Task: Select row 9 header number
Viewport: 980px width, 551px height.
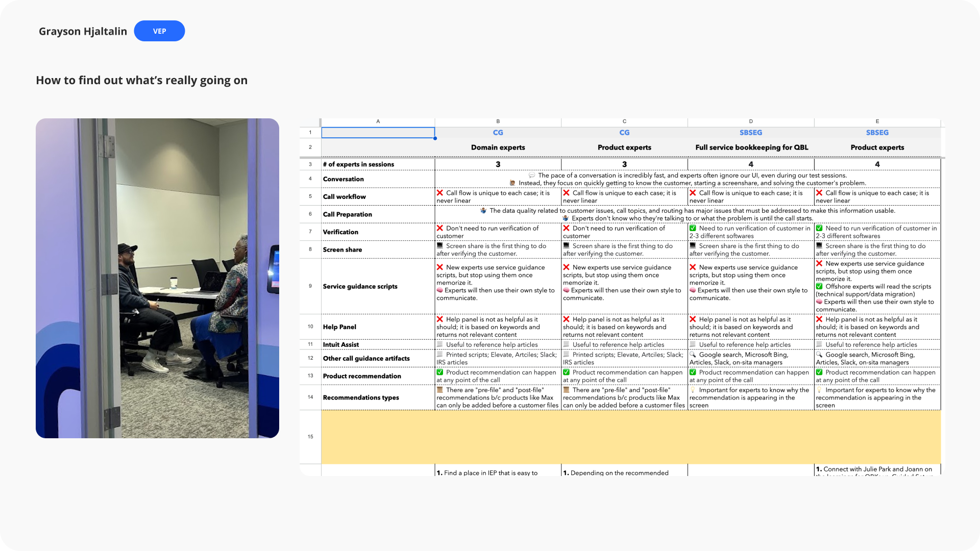Action: coord(310,286)
